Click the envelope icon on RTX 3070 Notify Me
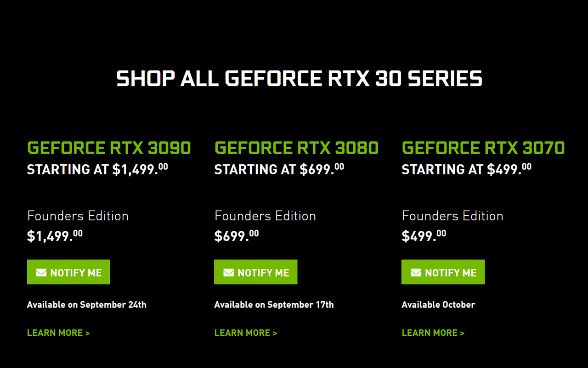 (415, 272)
